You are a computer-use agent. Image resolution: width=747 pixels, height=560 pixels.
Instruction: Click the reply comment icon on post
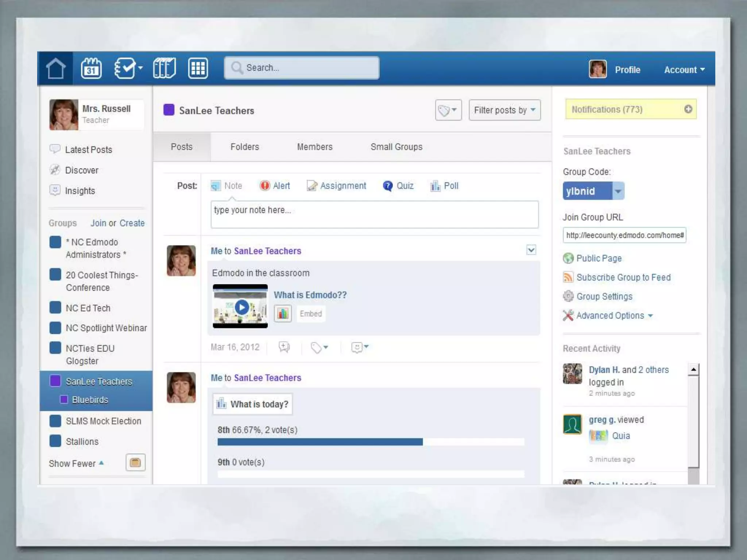click(284, 347)
